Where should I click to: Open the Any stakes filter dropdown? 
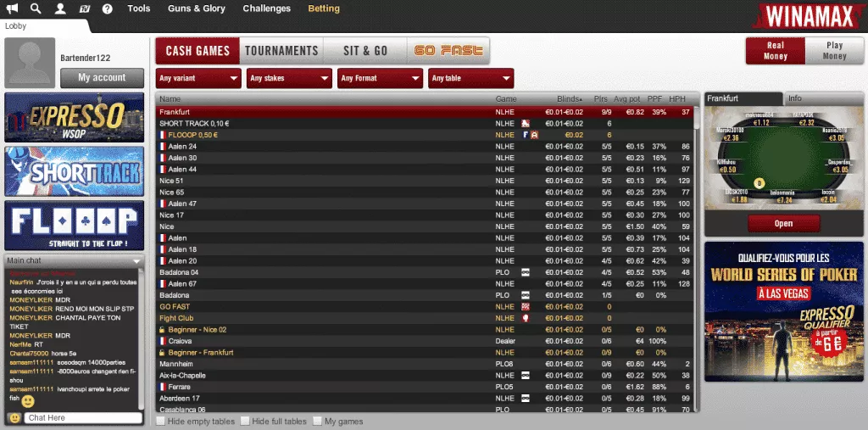(289, 78)
